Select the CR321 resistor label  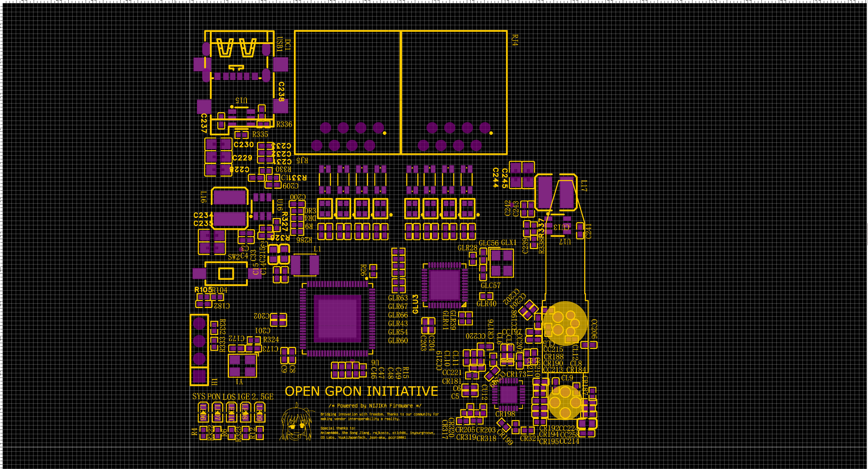tap(529, 439)
